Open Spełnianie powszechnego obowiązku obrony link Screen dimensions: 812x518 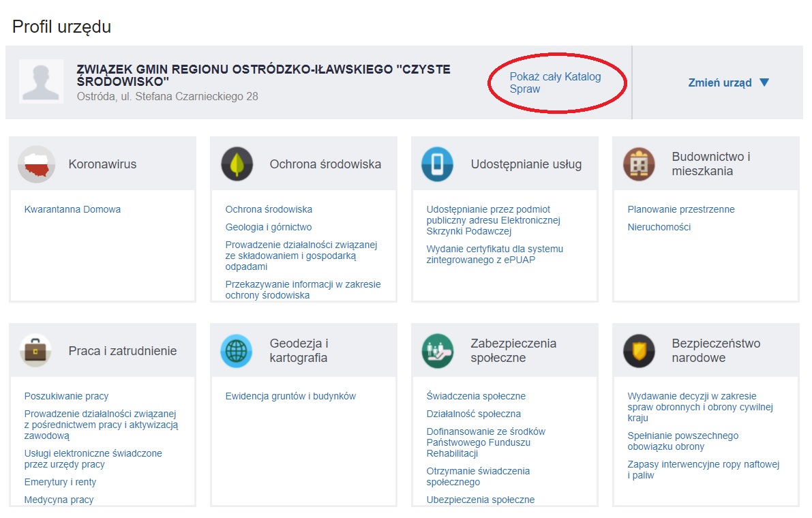(x=683, y=442)
